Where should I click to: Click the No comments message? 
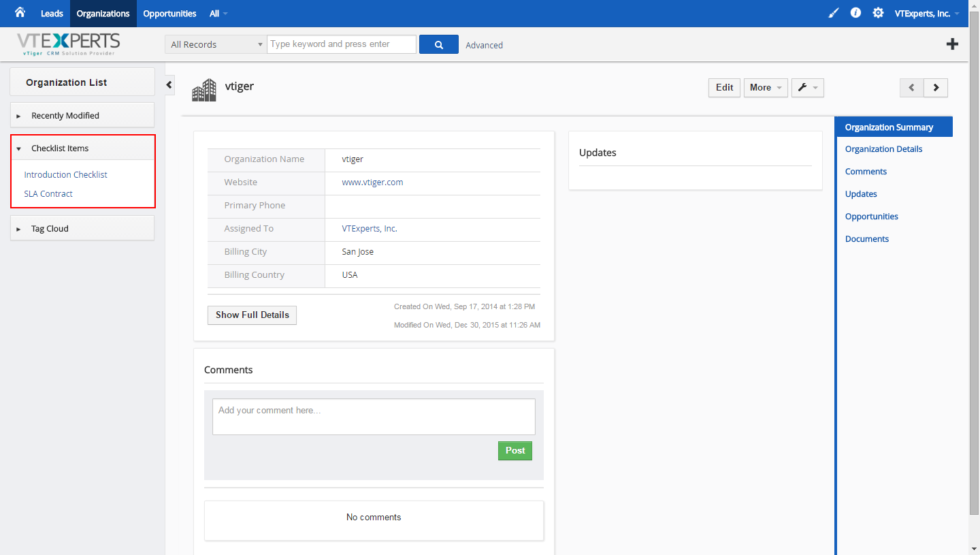tap(374, 517)
